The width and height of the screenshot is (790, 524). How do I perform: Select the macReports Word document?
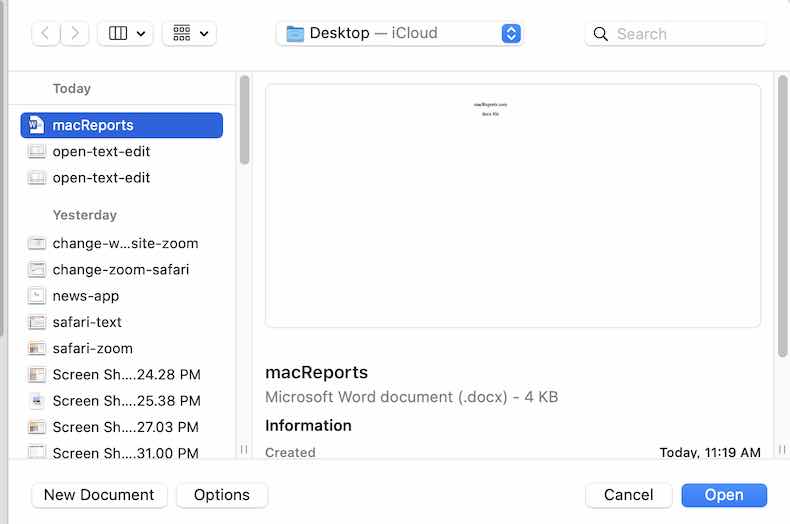[x=121, y=125]
